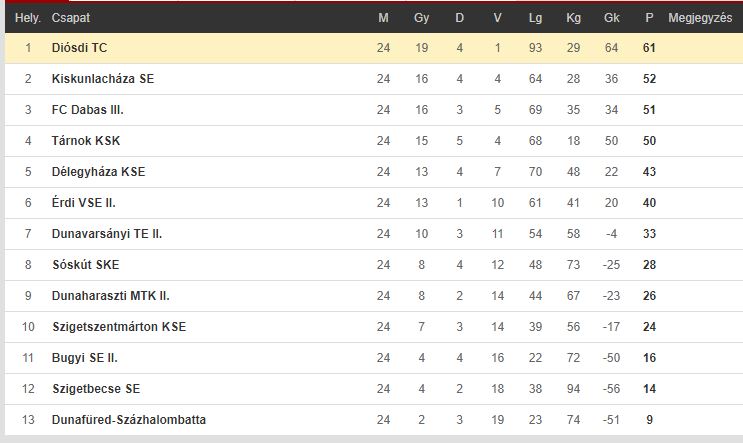Viewport: 743px width, 443px height.
Task: Click the Hely. column header
Action: coord(27,18)
